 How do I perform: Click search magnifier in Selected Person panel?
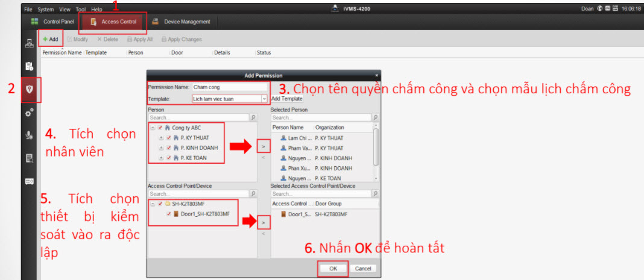click(376, 118)
